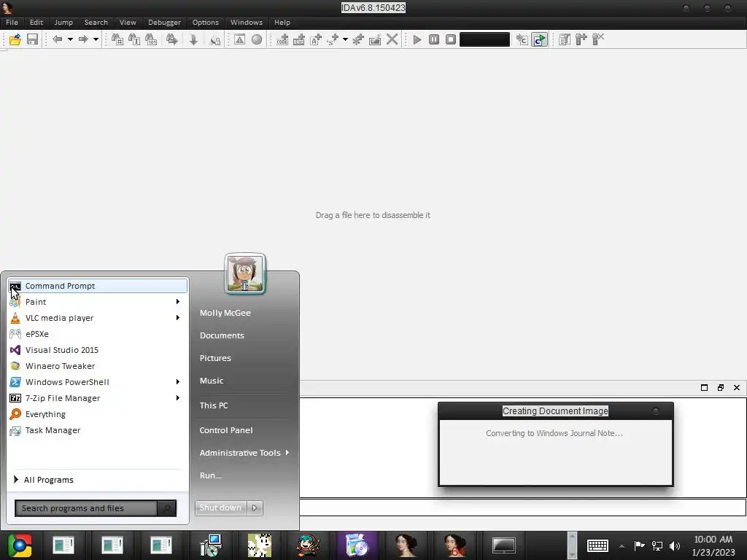Open Documents link in Start menu
747x560 pixels.
click(x=222, y=335)
